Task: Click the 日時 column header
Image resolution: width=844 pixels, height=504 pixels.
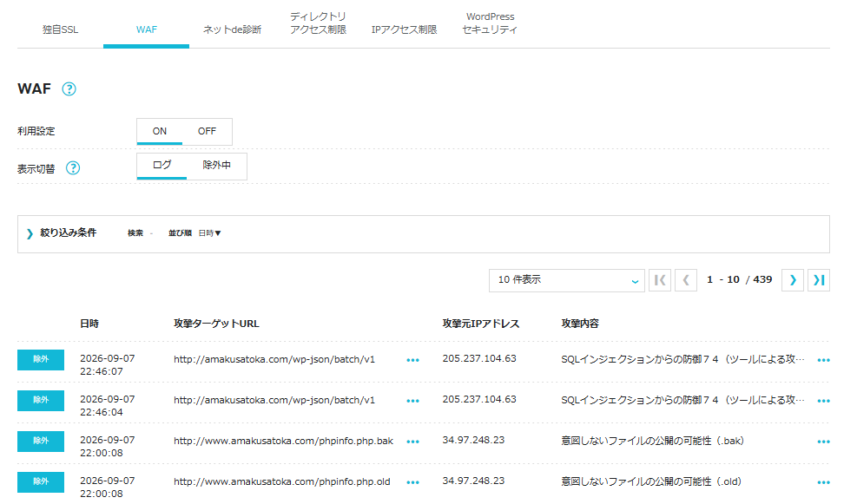Action: (89, 324)
